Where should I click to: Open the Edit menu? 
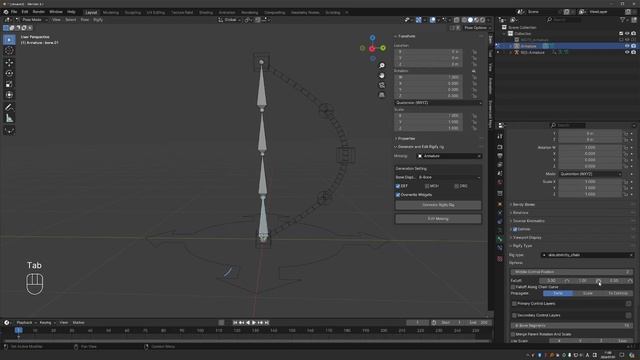tap(25, 12)
